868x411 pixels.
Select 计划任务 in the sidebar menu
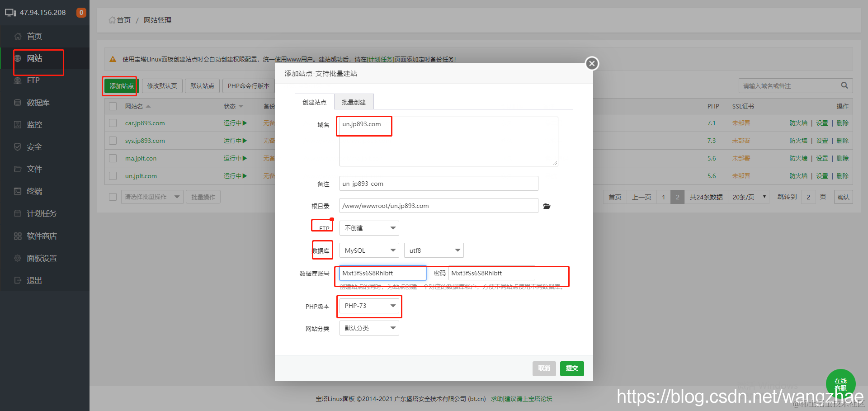(42, 213)
